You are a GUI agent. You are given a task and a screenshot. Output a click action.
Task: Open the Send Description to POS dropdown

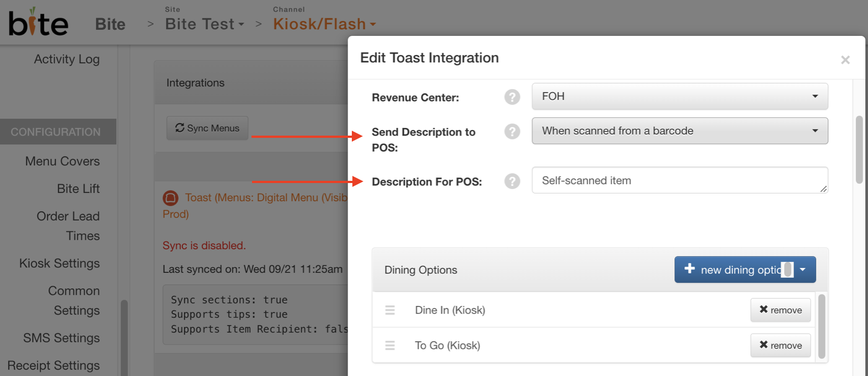pos(680,131)
